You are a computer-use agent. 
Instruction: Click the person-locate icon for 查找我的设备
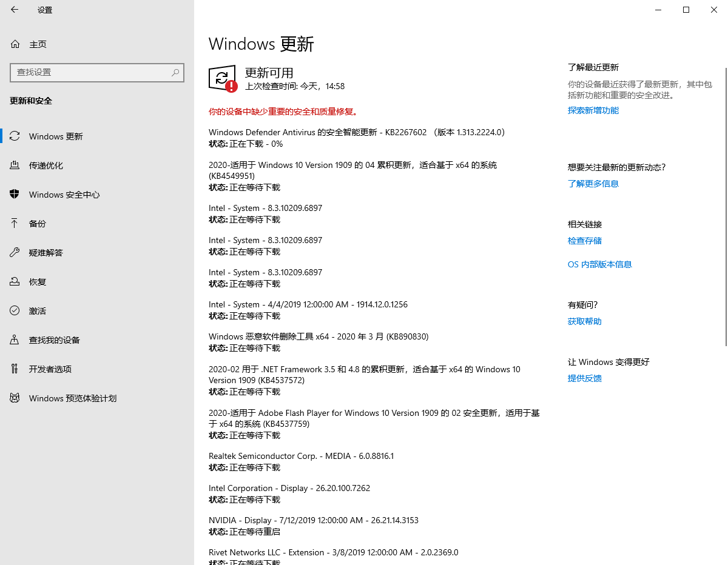pos(15,340)
